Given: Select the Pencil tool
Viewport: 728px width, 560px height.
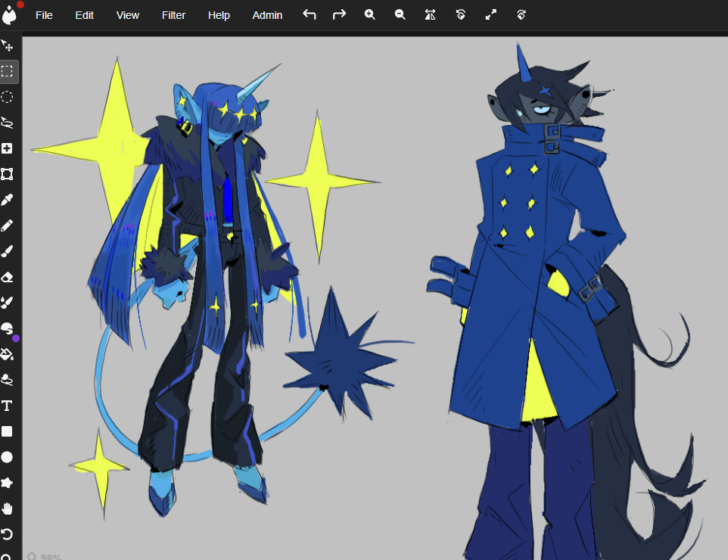Looking at the screenshot, I should tap(8, 226).
